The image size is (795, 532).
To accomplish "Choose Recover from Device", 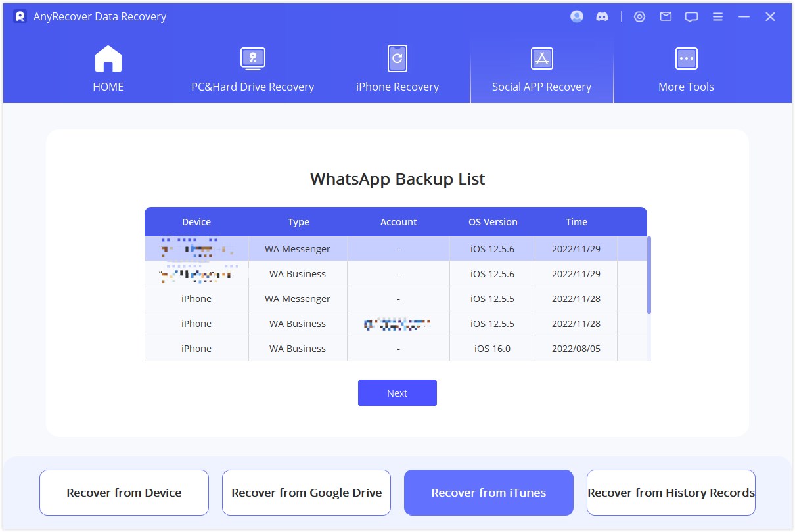I will [124, 492].
